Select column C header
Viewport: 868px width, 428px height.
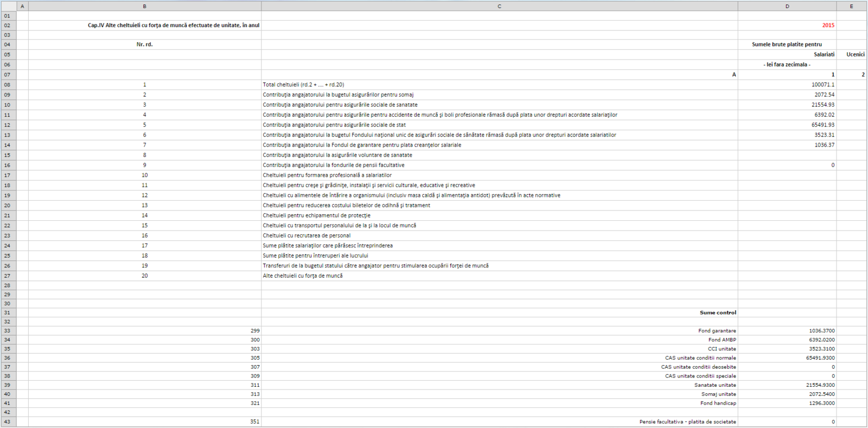[499, 6]
